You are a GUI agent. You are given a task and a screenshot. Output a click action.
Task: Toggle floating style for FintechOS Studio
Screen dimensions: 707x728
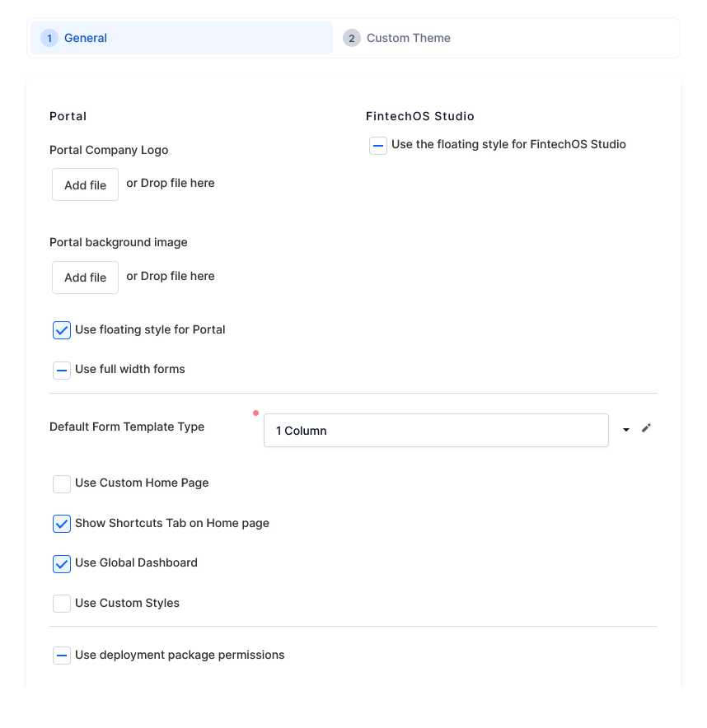click(378, 146)
